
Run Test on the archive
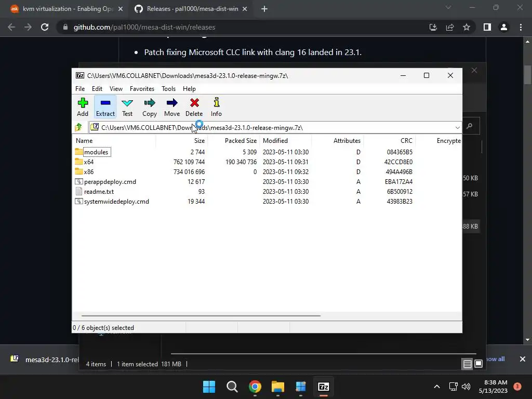[x=127, y=107]
